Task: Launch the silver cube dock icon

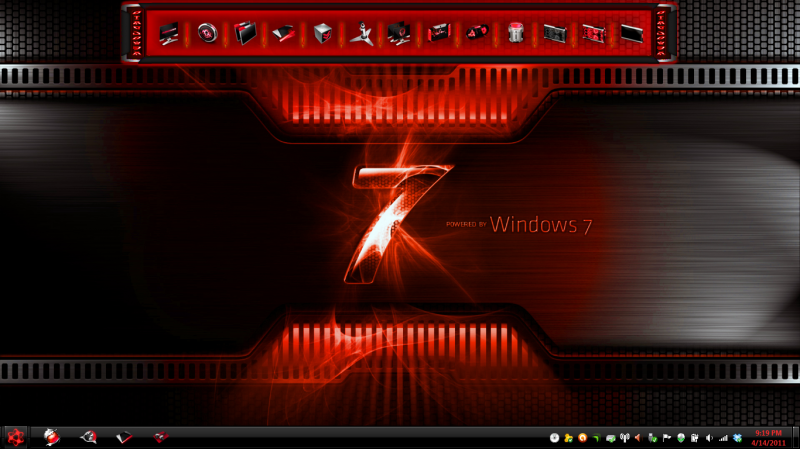Action: pos(322,34)
